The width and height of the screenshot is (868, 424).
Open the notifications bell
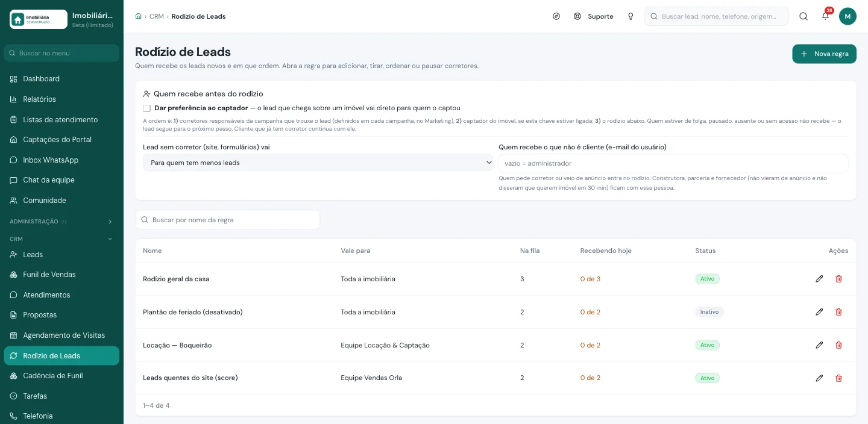(x=825, y=16)
